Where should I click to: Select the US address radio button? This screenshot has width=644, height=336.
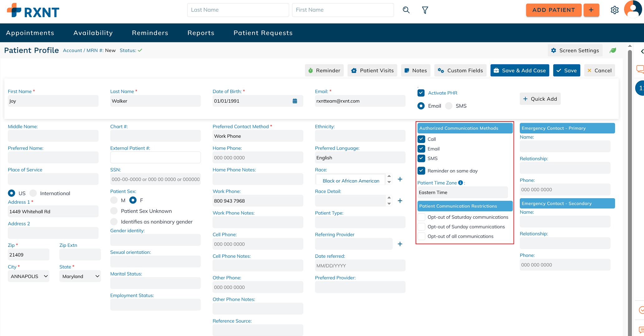point(12,193)
